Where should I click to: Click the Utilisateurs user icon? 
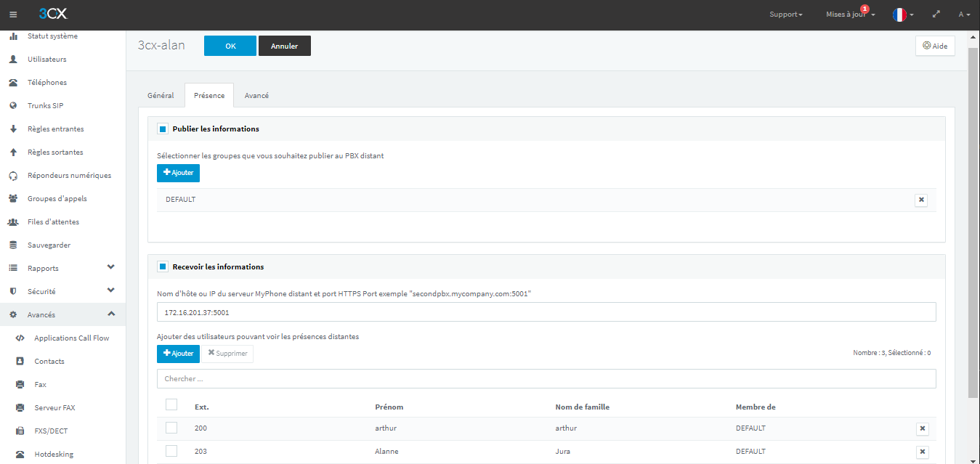pos(13,60)
